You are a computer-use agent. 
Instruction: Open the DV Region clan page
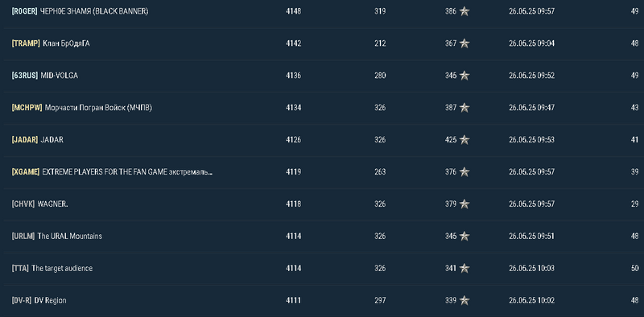click(50, 301)
